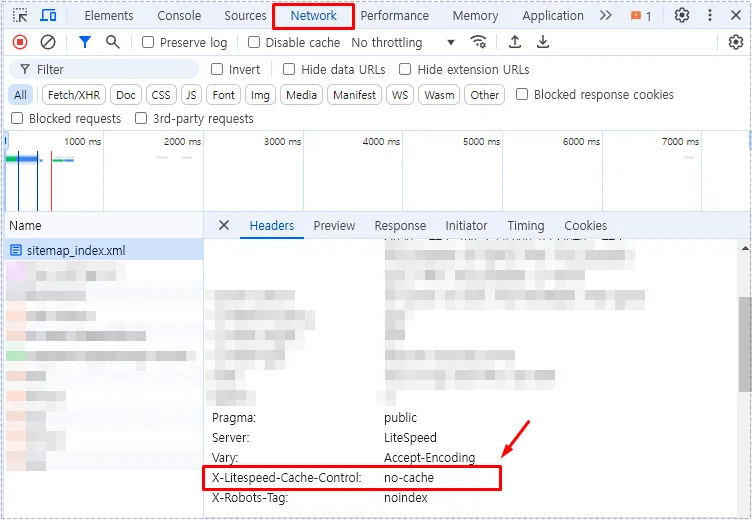The height and width of the screenshot is (520, 752).
Task: Export HAR file download icon
Action: tap(542, 42)
